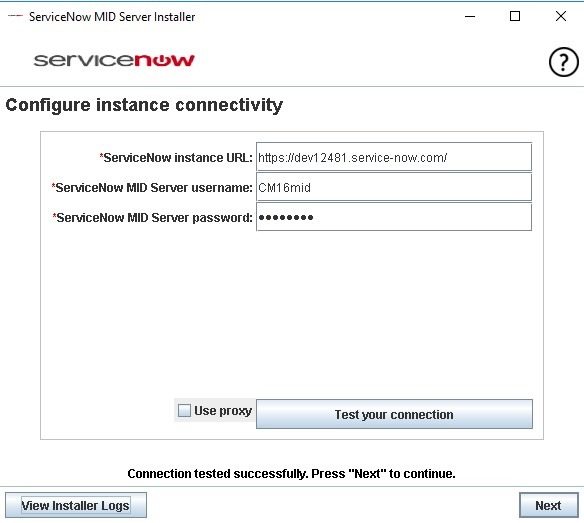Minimize the installer window
This screenshot has height=523, width=584.
click(470, 16)
